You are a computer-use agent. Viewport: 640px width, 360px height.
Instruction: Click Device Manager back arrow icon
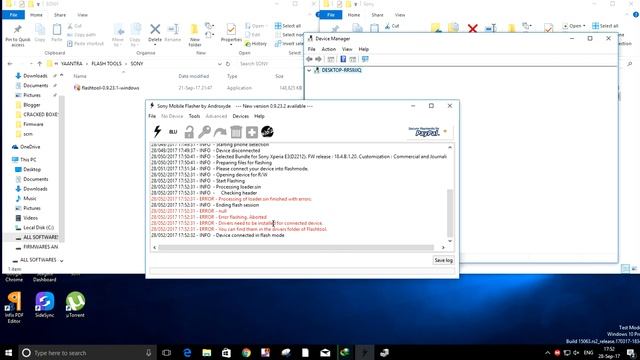(309, 59)
